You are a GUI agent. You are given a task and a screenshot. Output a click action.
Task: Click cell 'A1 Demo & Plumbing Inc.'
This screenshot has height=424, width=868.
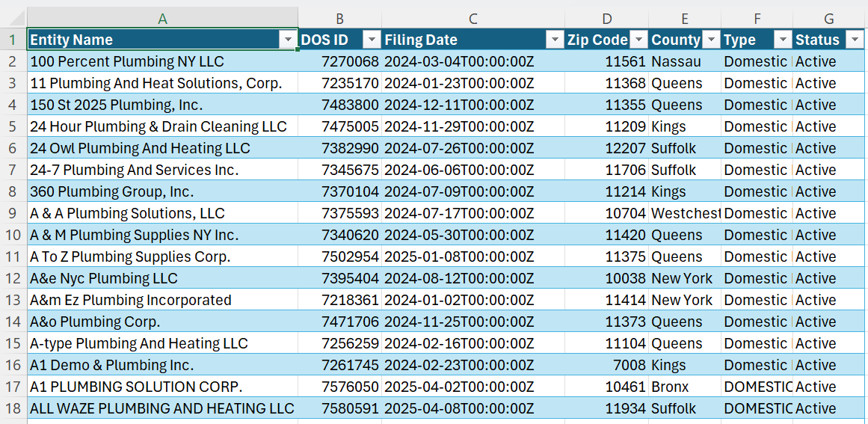162,366
